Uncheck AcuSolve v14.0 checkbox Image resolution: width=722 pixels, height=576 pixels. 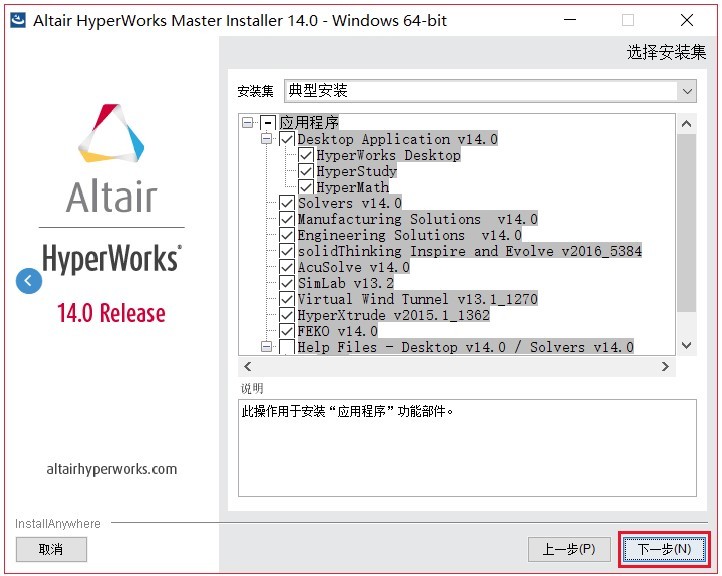tap(287, 267)
